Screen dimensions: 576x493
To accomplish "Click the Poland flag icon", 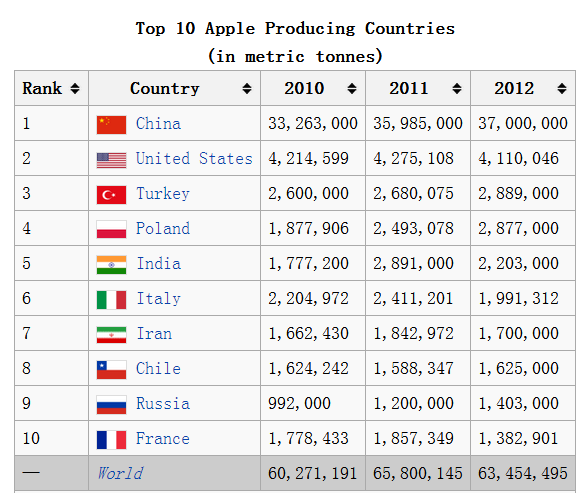I will (111, 229).
